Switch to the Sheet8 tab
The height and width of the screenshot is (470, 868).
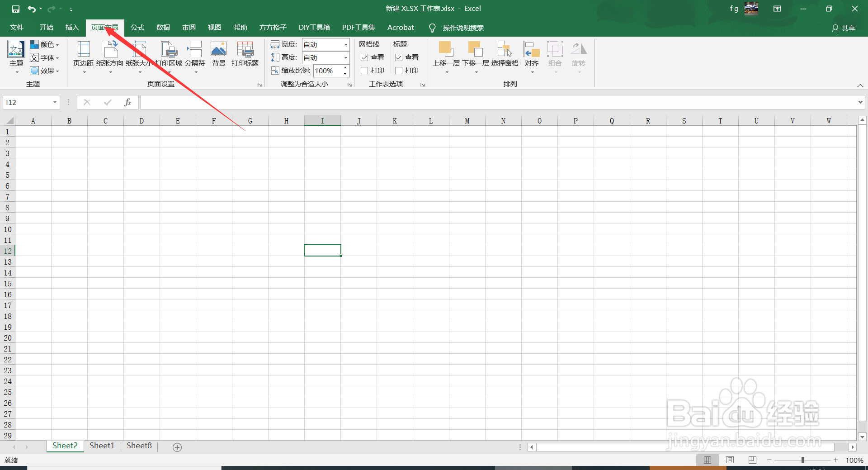139,446
